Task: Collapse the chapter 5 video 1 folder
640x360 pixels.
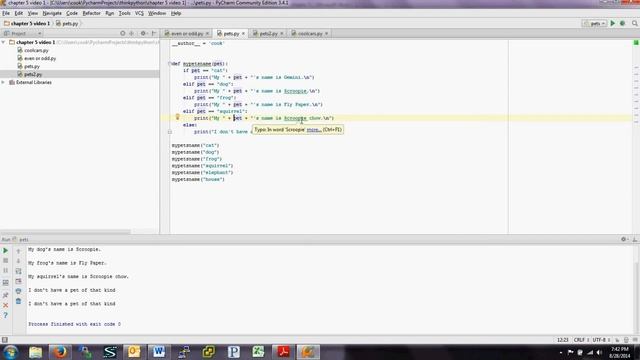Action: [x=3, y=42]
